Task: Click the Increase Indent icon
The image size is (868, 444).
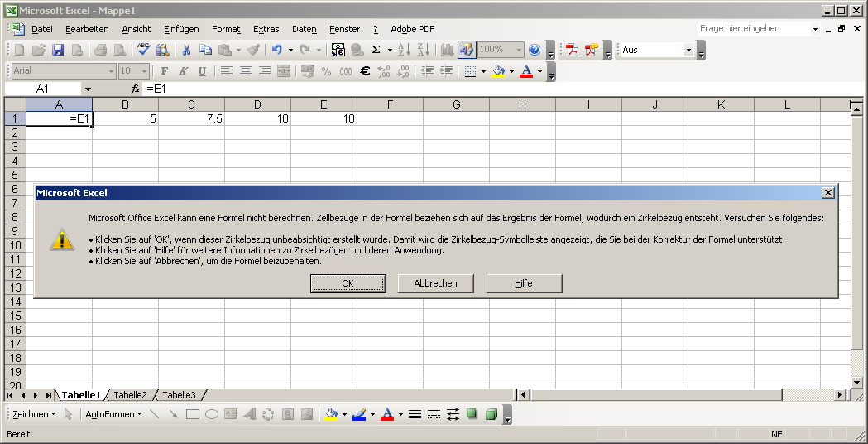Action: coord(446,71)
